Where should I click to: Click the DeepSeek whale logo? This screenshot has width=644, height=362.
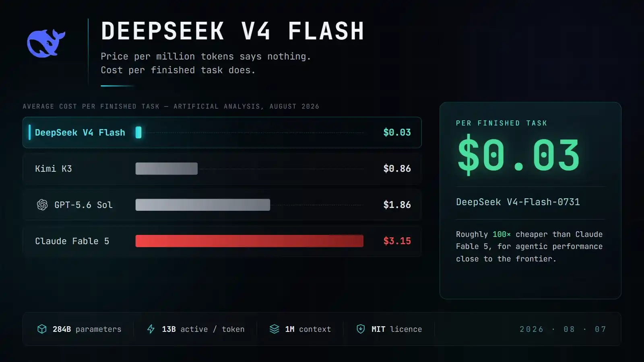point(46,43)
